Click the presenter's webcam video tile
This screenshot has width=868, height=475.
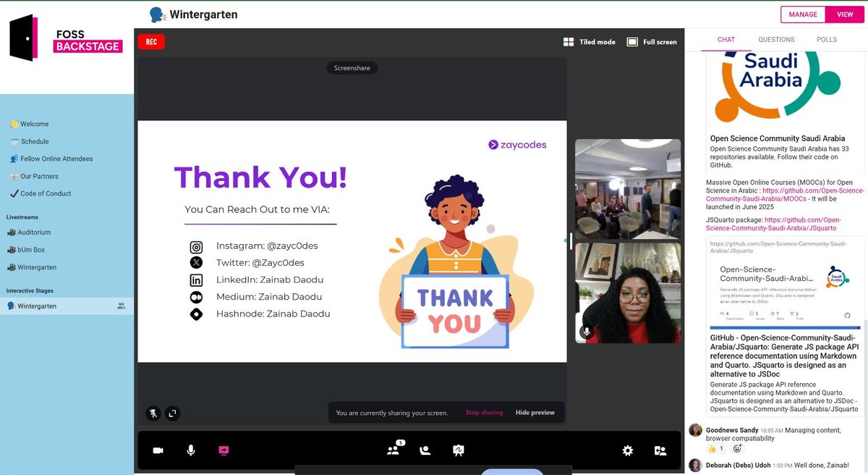[628, 293]
